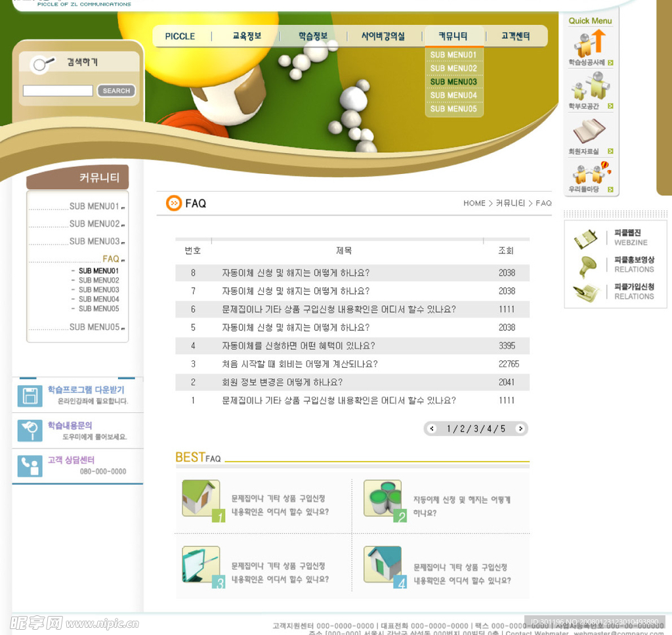Open the 우리들마당 quick menu icon
The height and width of the screenshot is (635, 672).
click(591, 172)
